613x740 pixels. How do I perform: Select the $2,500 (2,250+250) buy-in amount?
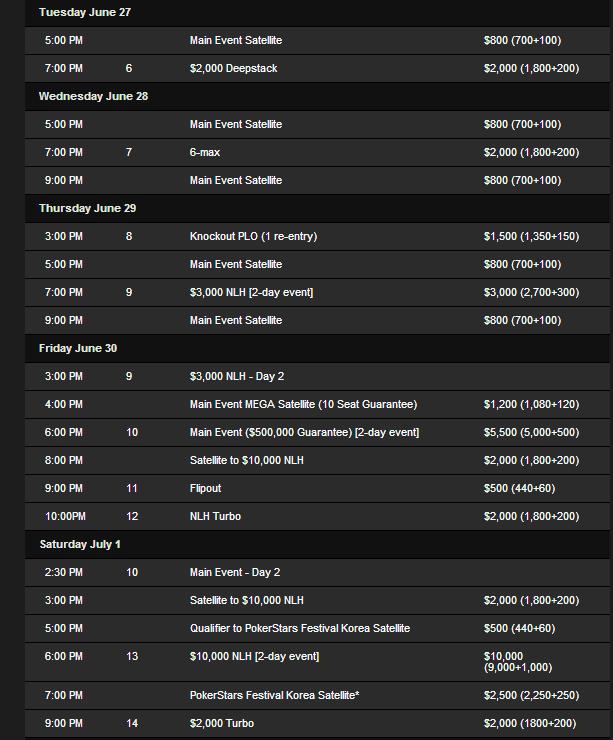click(x=531, y=695)
